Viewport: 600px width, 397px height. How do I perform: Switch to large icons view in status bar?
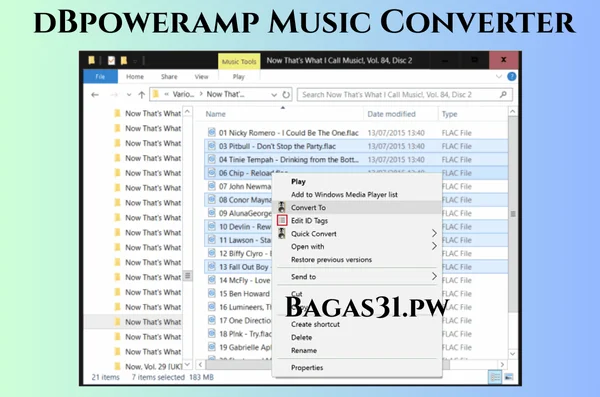click(509, 377)
